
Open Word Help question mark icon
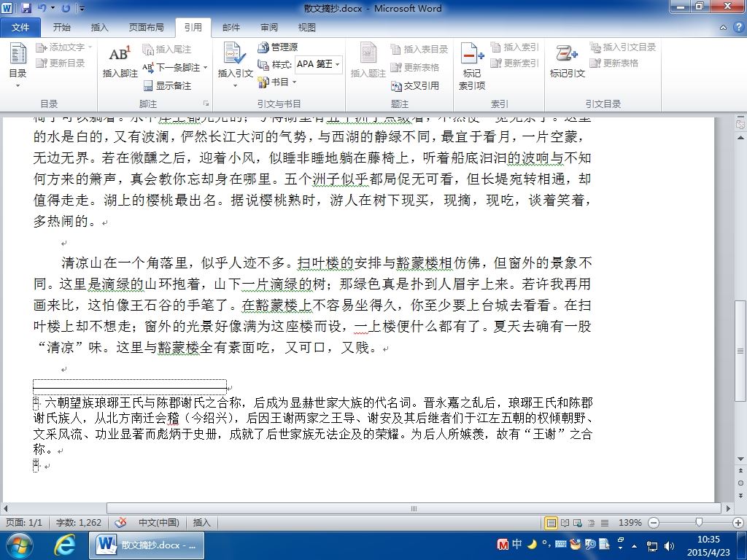738,27
